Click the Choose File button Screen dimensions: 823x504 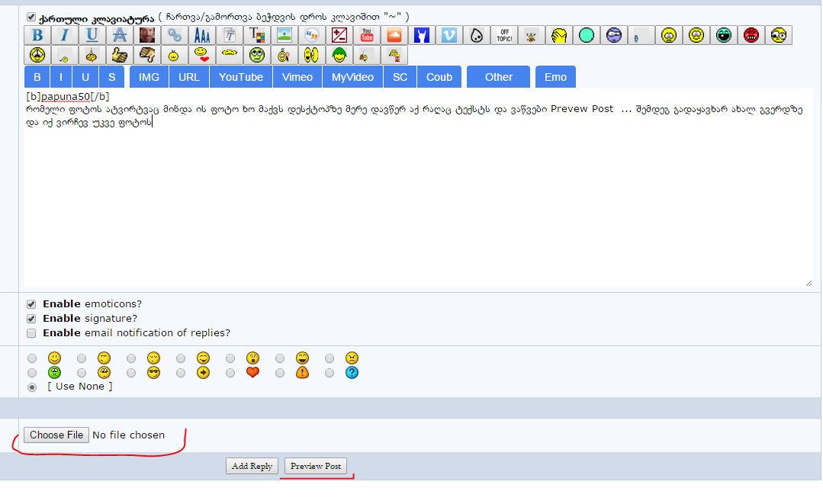(x=56, y=435)
